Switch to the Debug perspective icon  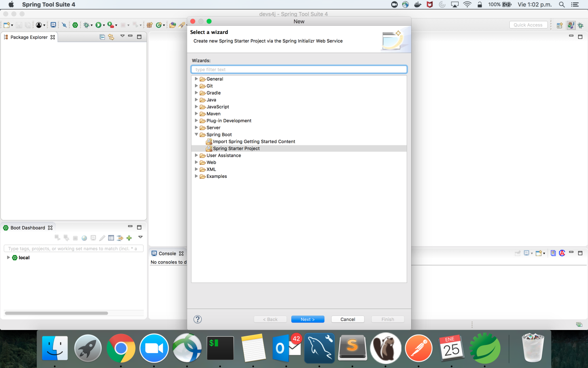580,25
